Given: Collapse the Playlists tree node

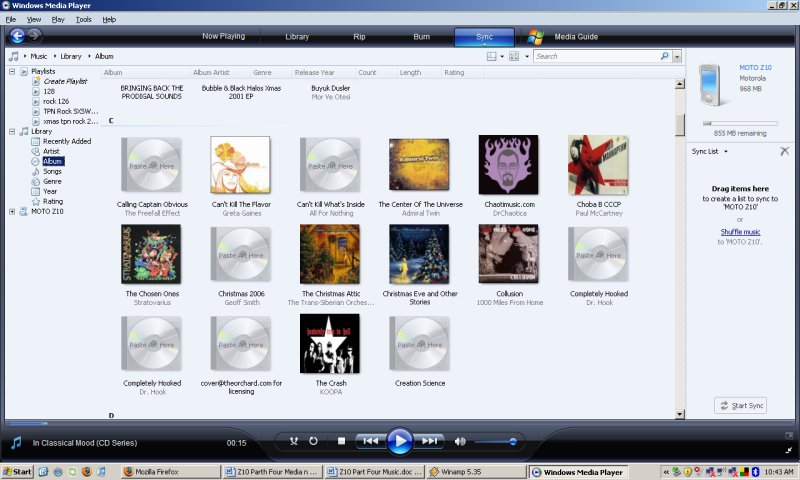Looking at the screenshot, I should (x=12, y=71).
